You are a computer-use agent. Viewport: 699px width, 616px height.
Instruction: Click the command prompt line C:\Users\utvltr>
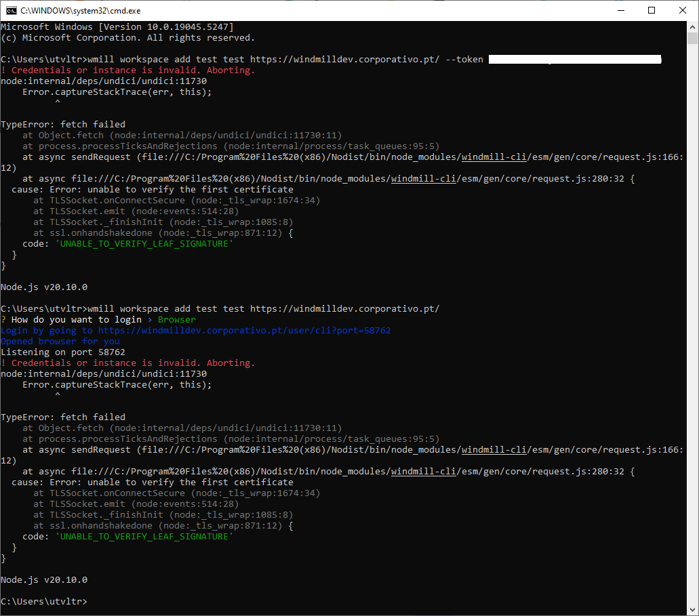[x=44, y=601]
